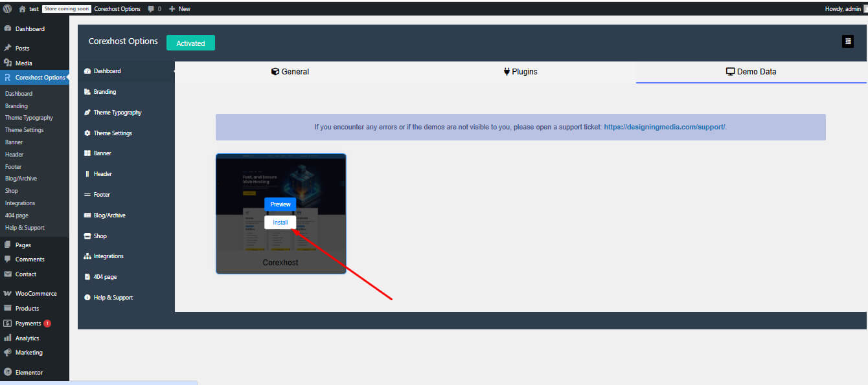Click the WordPress logo icon
This screenshot has height=385, width=868.
(x=7, y=9)
